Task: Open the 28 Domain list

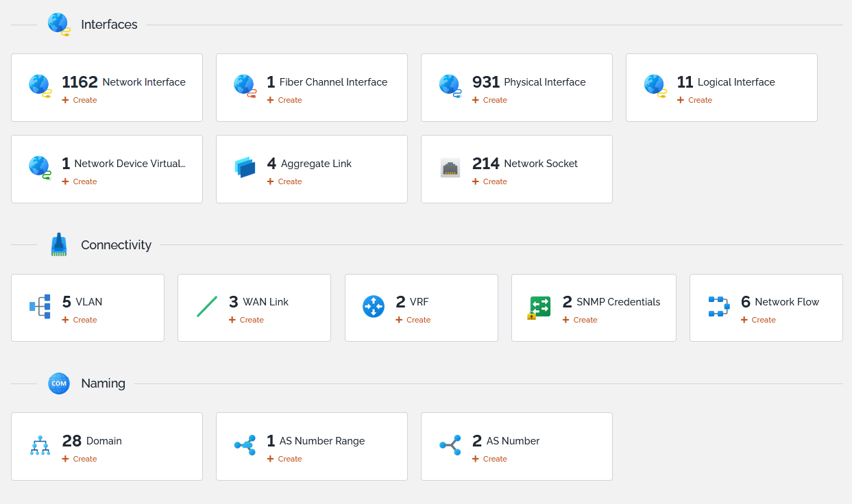Action: pyautogui.click(x=92, y=441)
